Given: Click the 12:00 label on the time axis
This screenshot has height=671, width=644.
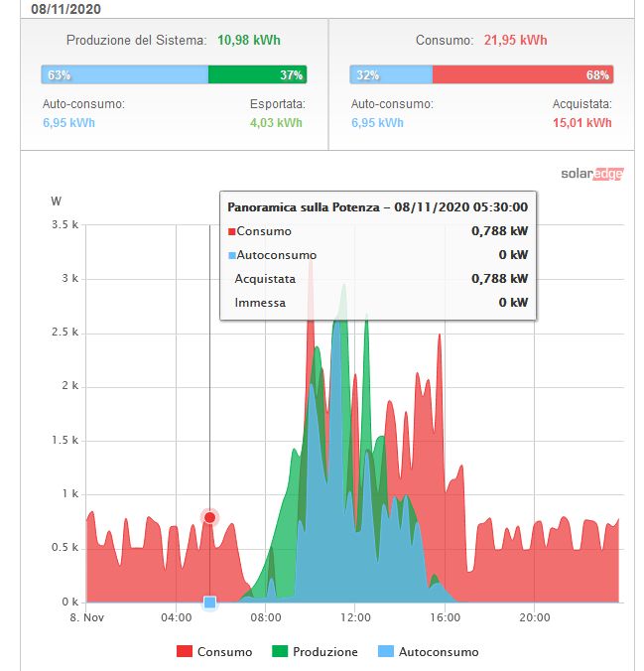Looking at the screenshot, I should pos(355,617).
